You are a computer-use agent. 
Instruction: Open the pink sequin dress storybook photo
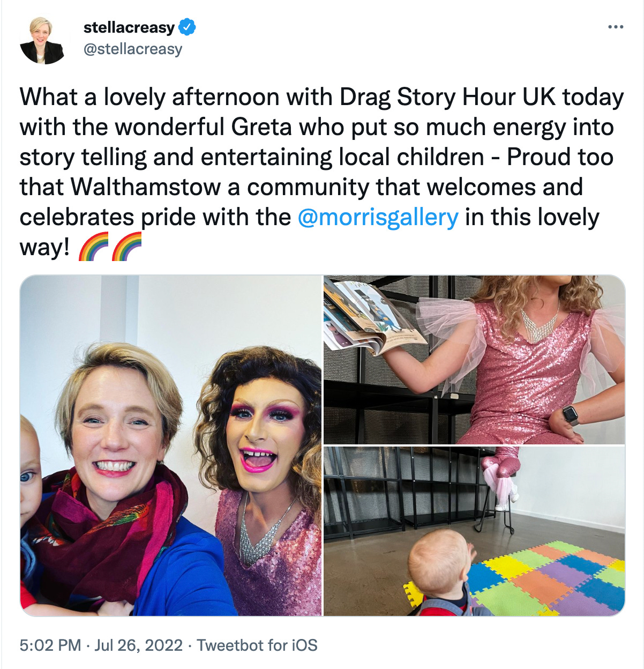[x=474, y=360]
